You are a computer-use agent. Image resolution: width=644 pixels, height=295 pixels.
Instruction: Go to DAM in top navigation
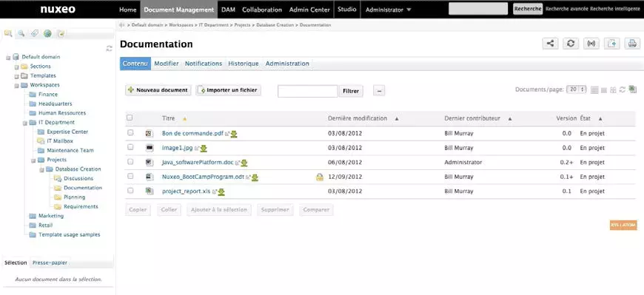(x=228, y=10)
